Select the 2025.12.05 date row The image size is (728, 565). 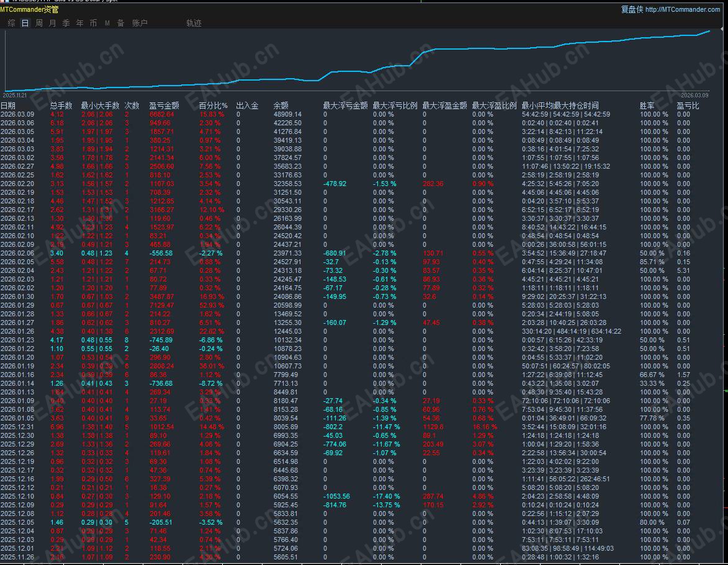[x=17, y=522]
